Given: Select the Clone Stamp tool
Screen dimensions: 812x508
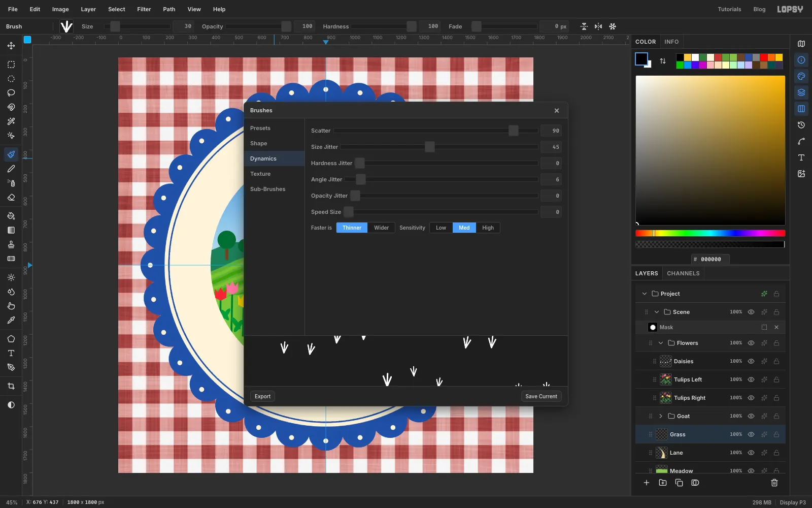Looking at the screenshot, I should tap(11, 244).
